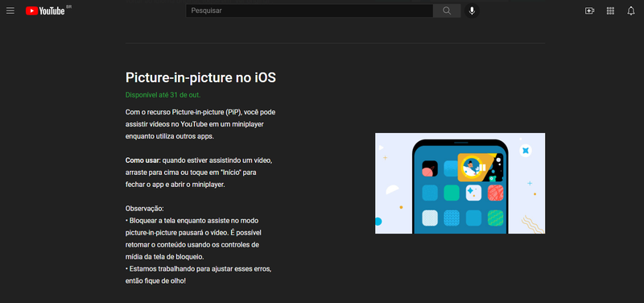Open the notifications bell
This screenshot has width=644, height=303.
point(631,11)
